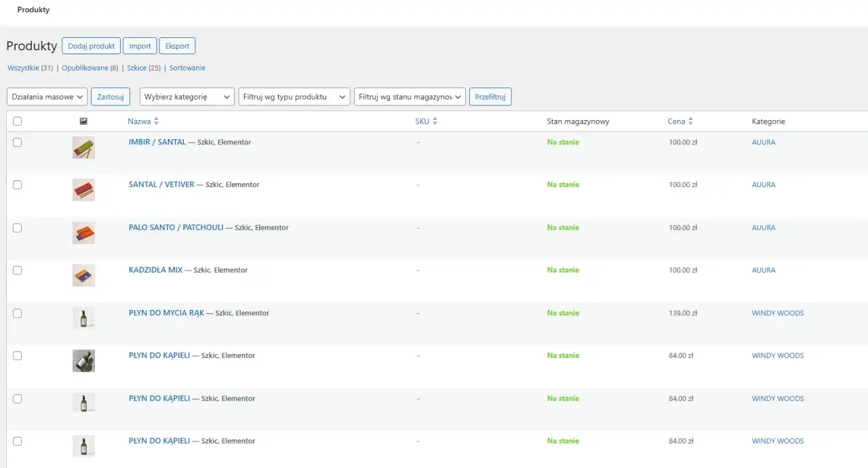868x468 pixels.
Task: Click the Dodaj produkt button
Action: [91, 46]
